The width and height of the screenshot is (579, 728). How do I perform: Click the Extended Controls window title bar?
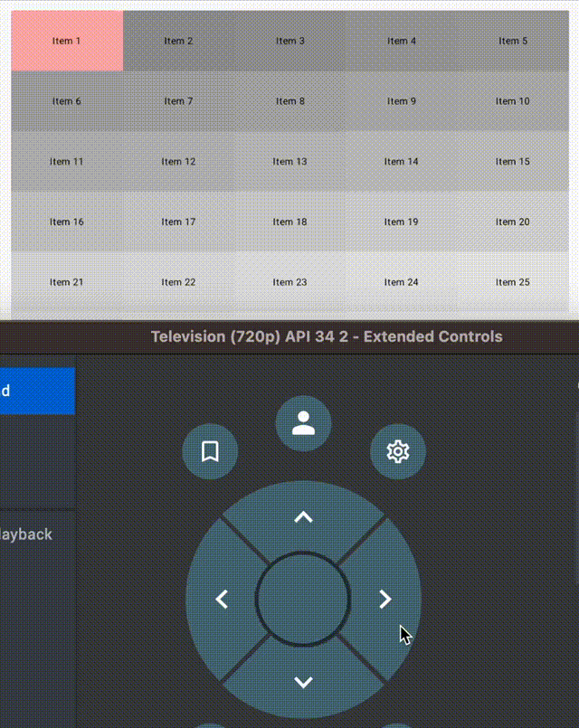(x=289, y=336)
